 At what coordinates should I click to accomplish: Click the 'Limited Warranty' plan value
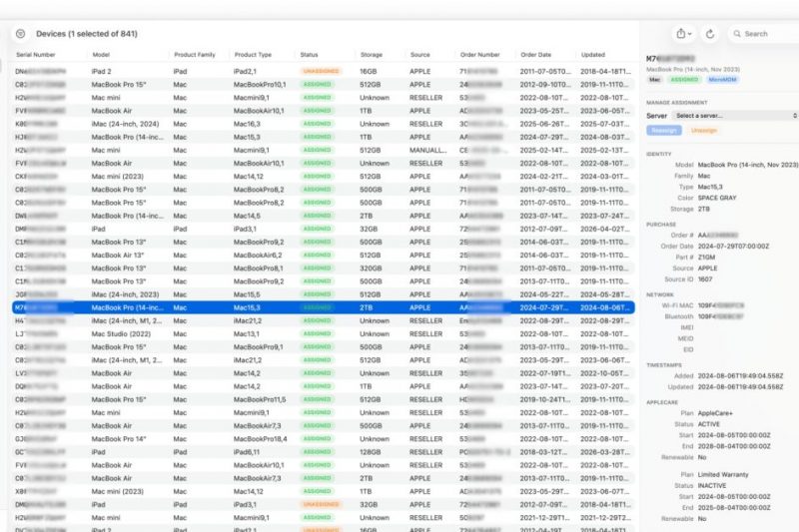point(723,474)
